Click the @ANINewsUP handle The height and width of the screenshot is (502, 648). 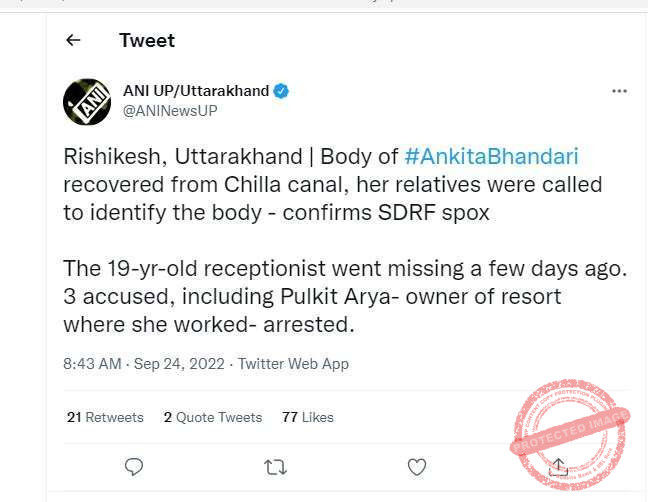170,111
